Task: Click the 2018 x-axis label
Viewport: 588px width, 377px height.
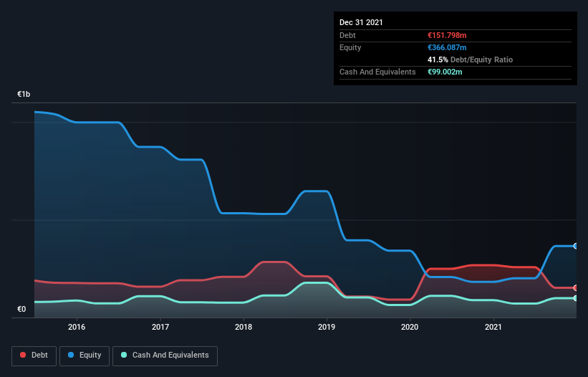Action: (x=244, y=327)
